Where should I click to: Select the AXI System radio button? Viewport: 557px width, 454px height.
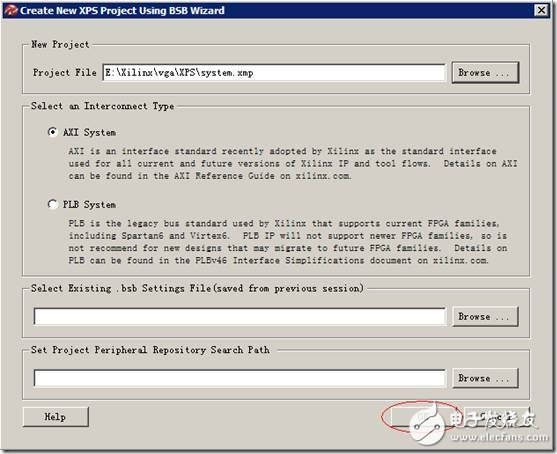click(53, 132)
